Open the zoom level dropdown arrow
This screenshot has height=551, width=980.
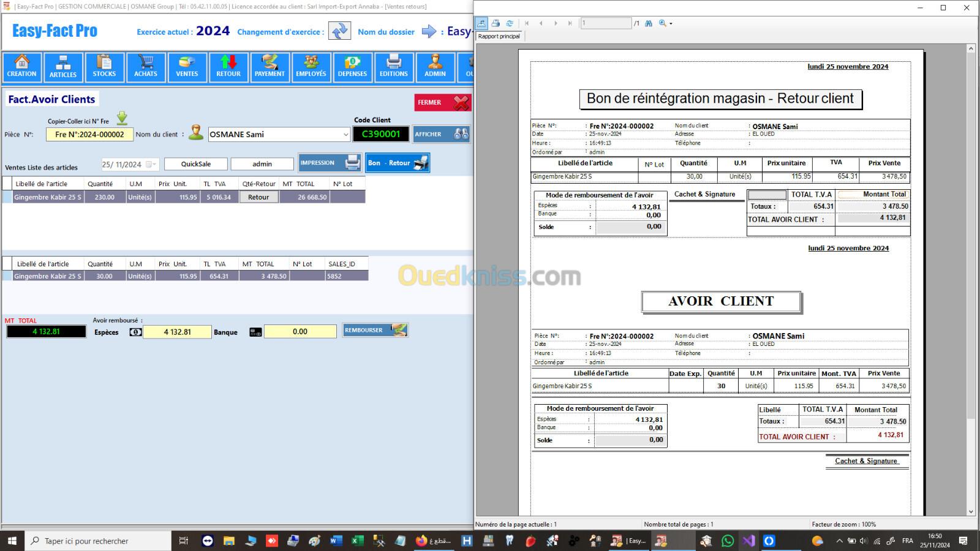[x=671, y=24]
